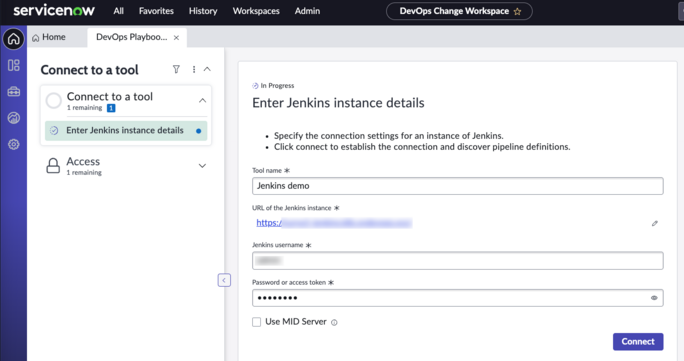The width and height of the screenshot is (684, 361).
Task: Click info icon next to Use MID Server
Action: pos(334,323)
